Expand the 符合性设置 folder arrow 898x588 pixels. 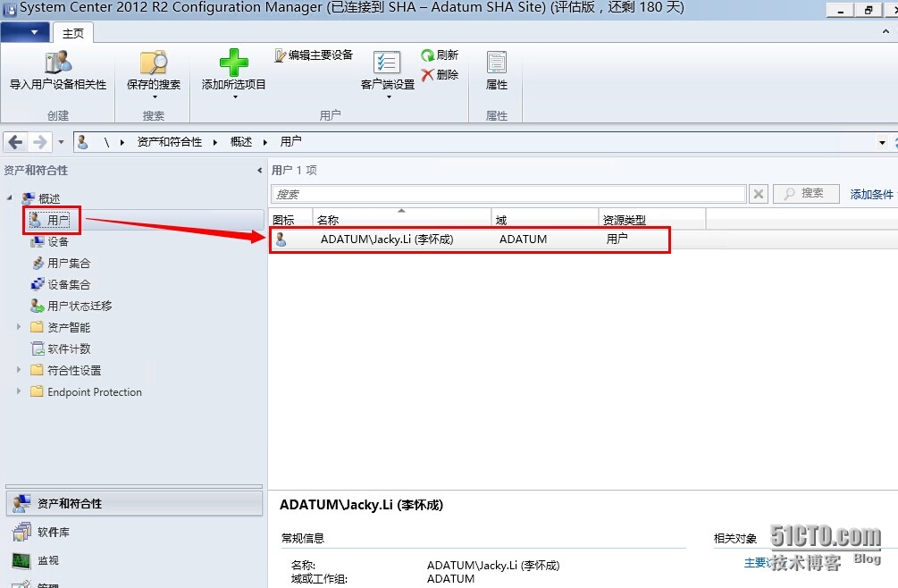click(19, 370)
